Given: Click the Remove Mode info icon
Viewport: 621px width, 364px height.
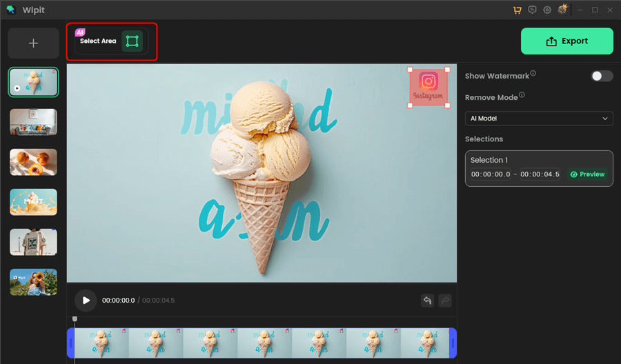Looking at the screenshot, I should 522,95.
